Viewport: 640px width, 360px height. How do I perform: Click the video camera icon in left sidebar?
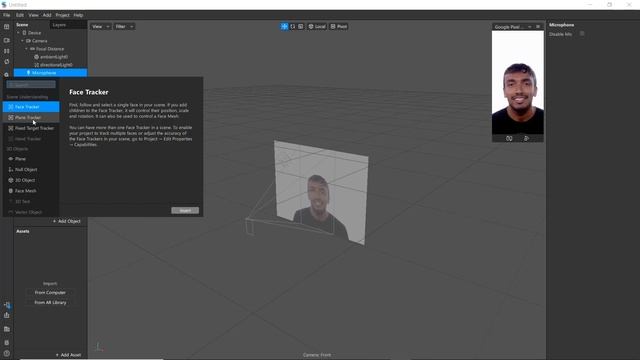pos(7,40)
